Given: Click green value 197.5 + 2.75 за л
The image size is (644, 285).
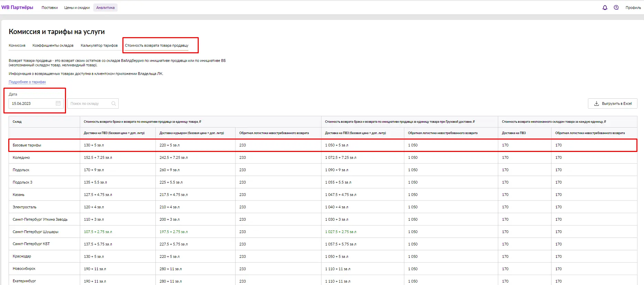Looking at the screenshot, I should [174, 232].
